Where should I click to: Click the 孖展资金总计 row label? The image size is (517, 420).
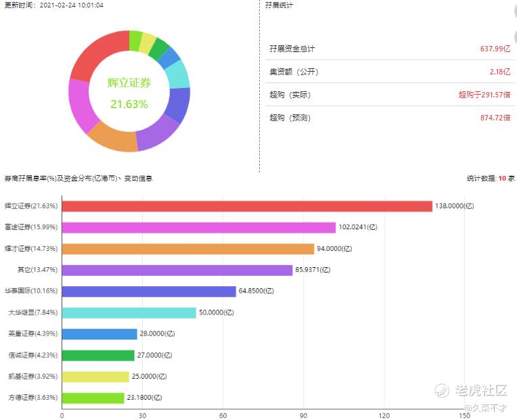pos(292,49)
